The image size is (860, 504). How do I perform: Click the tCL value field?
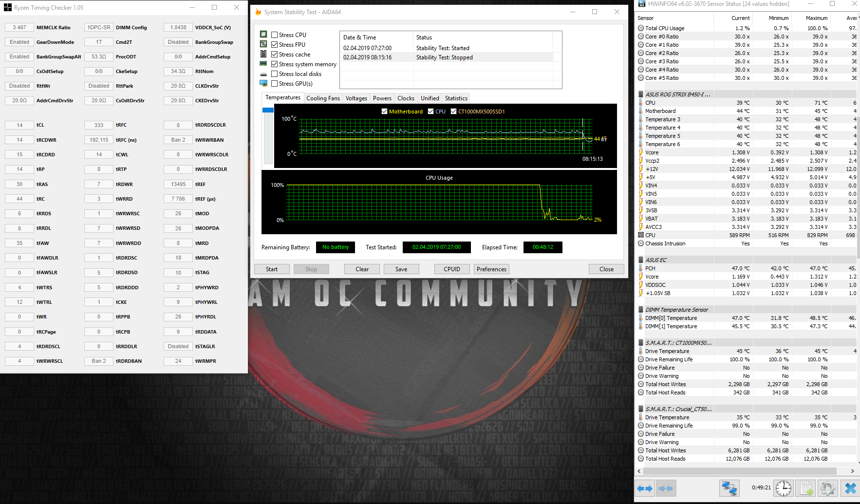click(19, 125)
